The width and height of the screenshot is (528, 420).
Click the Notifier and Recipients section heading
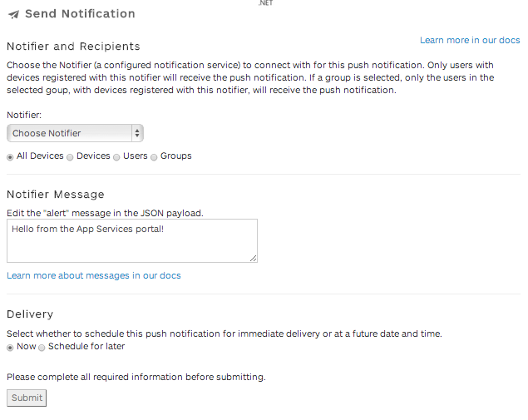click(x=73, y=47)
